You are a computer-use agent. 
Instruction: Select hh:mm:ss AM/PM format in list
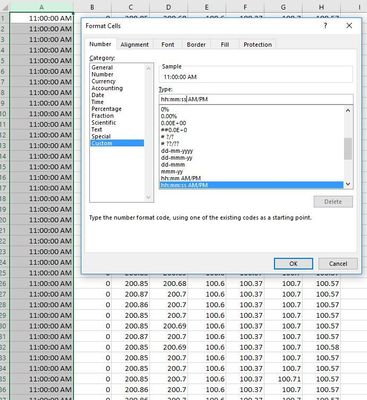(251, 185)
